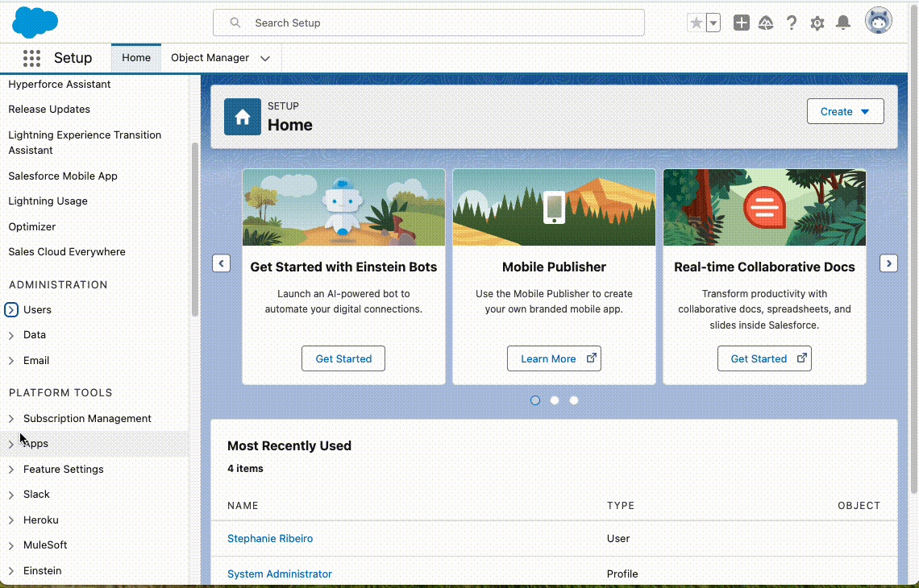Open the Global Actions plus icon

tap(741, 23)
